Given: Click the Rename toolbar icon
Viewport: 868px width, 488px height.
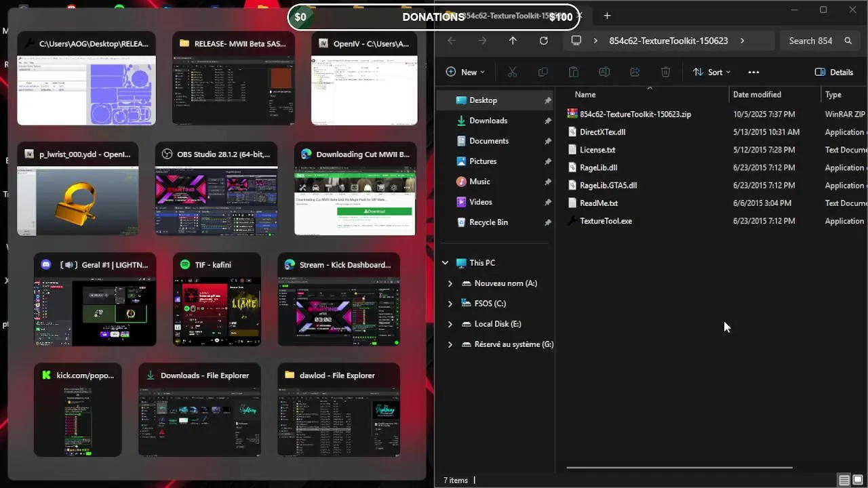Looking at the screenshot, I should pos(604,72).
